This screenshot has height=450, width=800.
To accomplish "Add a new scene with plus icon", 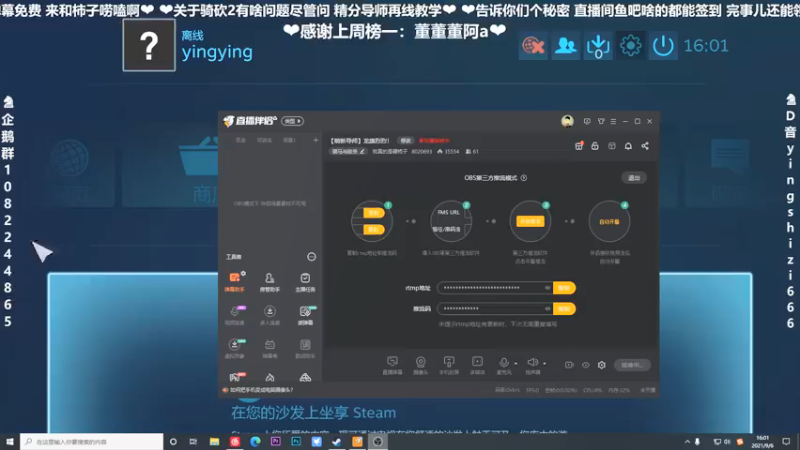I will (x=315, y=140).
